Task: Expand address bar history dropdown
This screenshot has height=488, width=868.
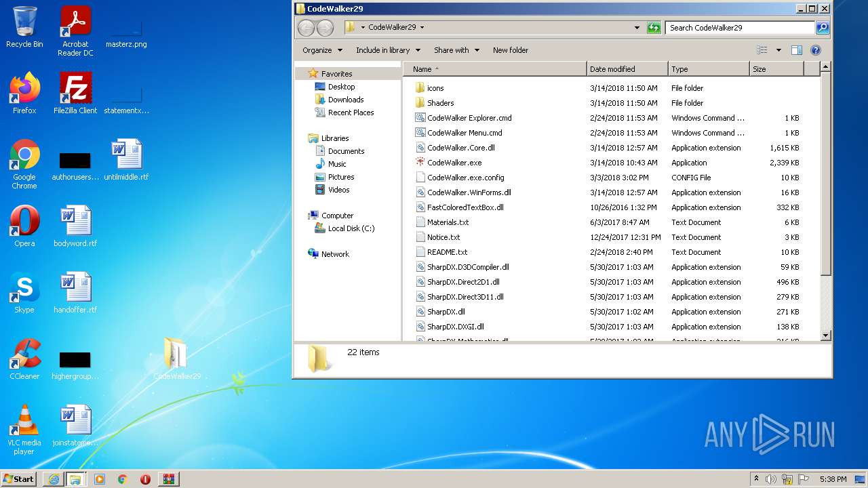Action: click(637, 28)
